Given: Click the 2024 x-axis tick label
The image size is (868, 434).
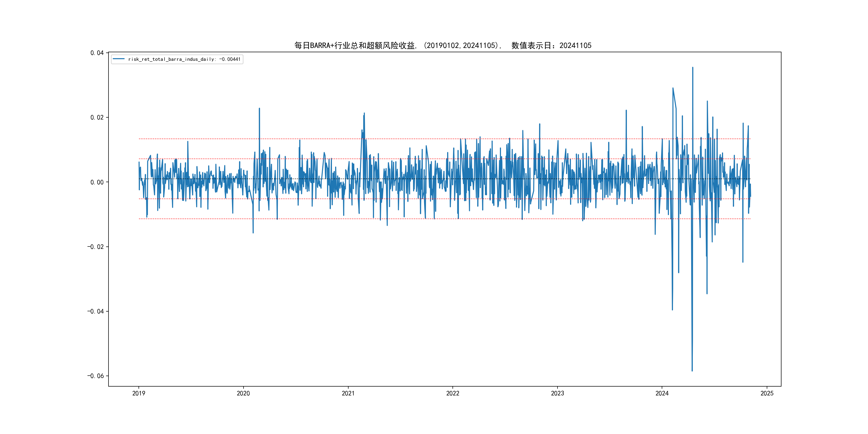Looking at the screenshot, I should click(662, 393).
